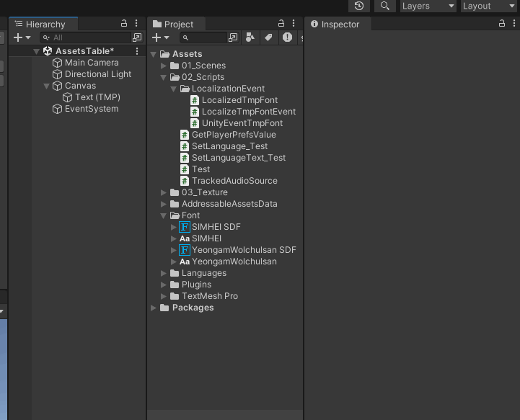
Task: Select Main Camera object icon
Action: tap(58, 63)
